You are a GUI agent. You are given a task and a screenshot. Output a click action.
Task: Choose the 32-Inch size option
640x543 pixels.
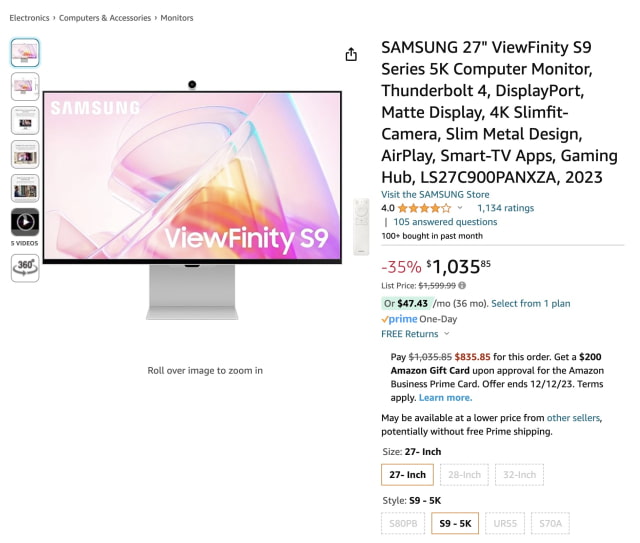(x=519, y=474)
